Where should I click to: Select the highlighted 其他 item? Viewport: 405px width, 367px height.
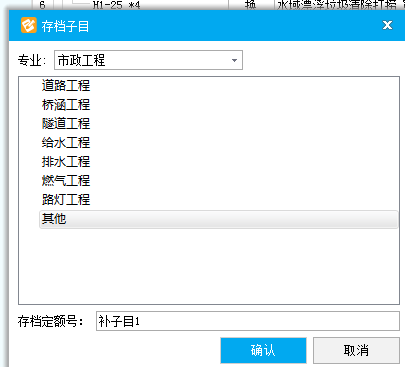[x=219, y=219]
